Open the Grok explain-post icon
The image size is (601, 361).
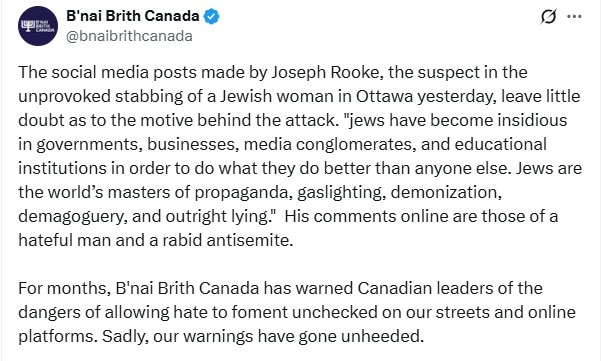[x=548, y=17]
